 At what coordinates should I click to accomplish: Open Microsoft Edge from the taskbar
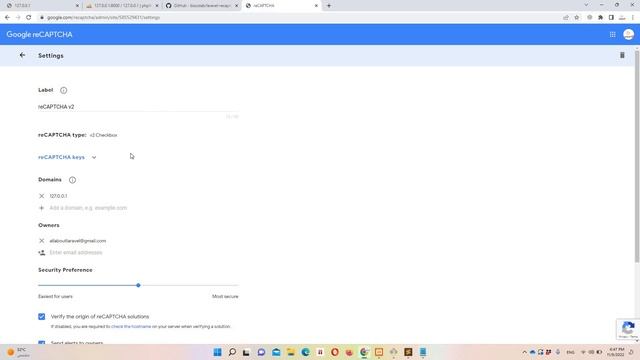(x=305, y=352)
